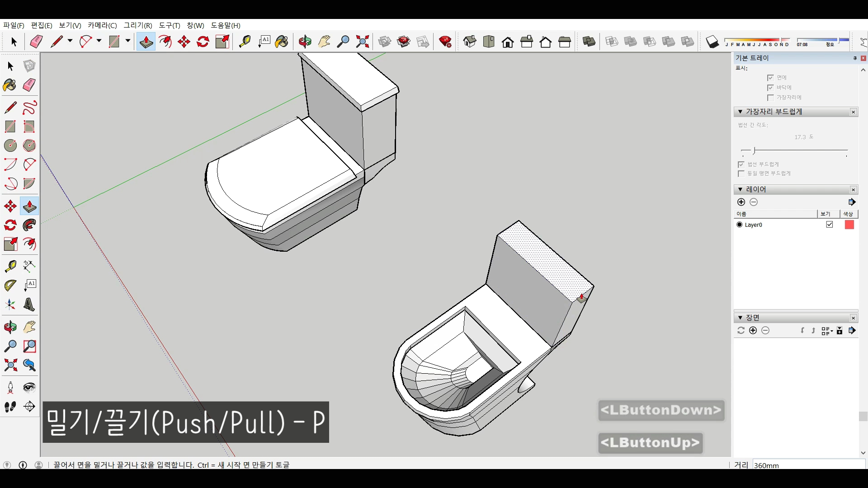The image size is (868, 488).
Task: Select the Rotate tool in top toolbar
Action: coord(203,42)
